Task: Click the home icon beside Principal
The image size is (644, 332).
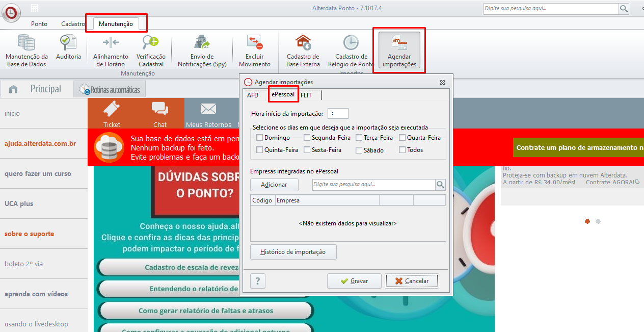Action: pos(13,89)
